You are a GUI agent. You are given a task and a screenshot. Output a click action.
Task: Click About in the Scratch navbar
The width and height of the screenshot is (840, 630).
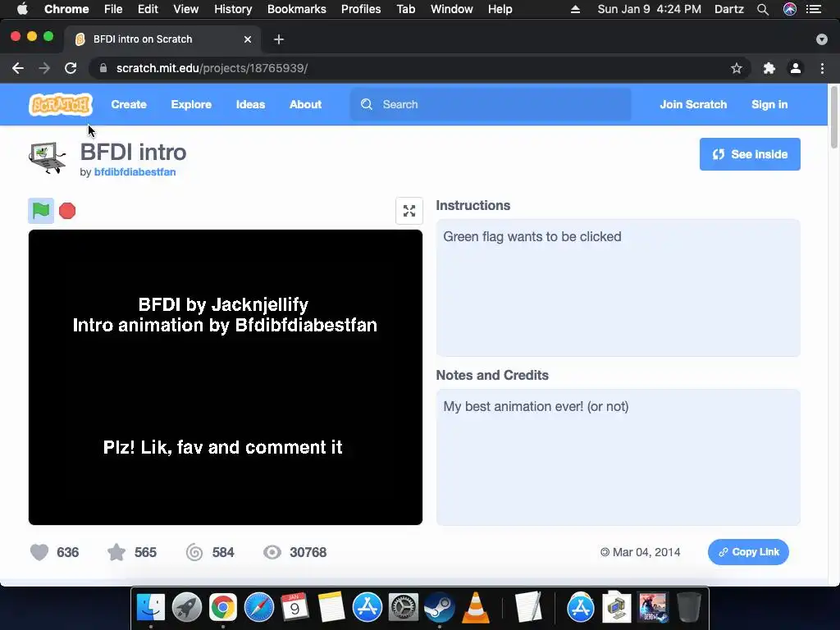(x=305, y=104)
